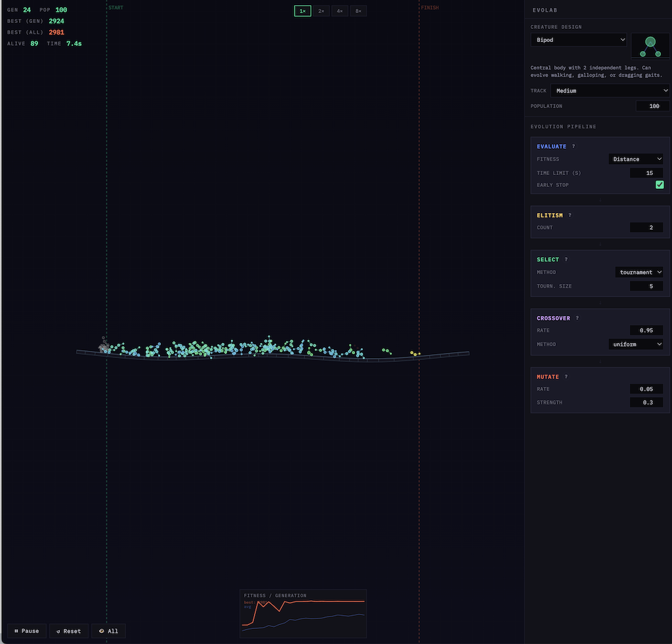
Task: Click the BEST (ALL) value 2981
Action: pos(56,32)
